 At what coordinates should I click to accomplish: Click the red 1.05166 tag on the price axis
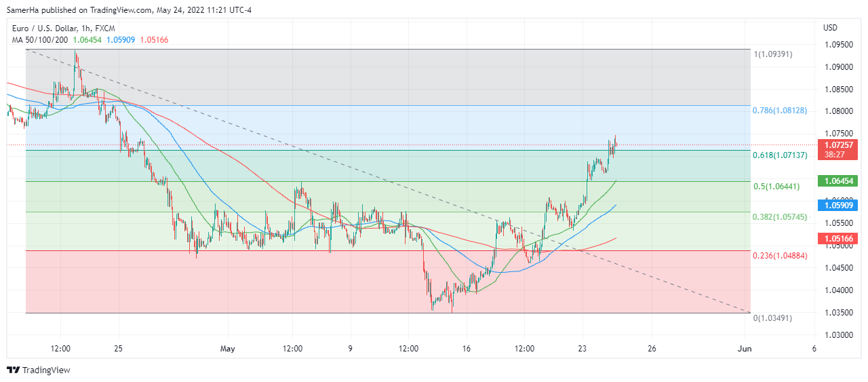[839, 239]
